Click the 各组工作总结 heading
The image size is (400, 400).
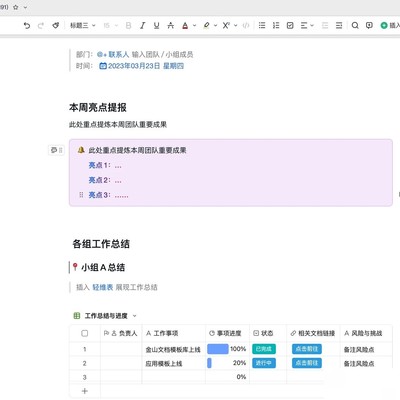pos(101,244)
